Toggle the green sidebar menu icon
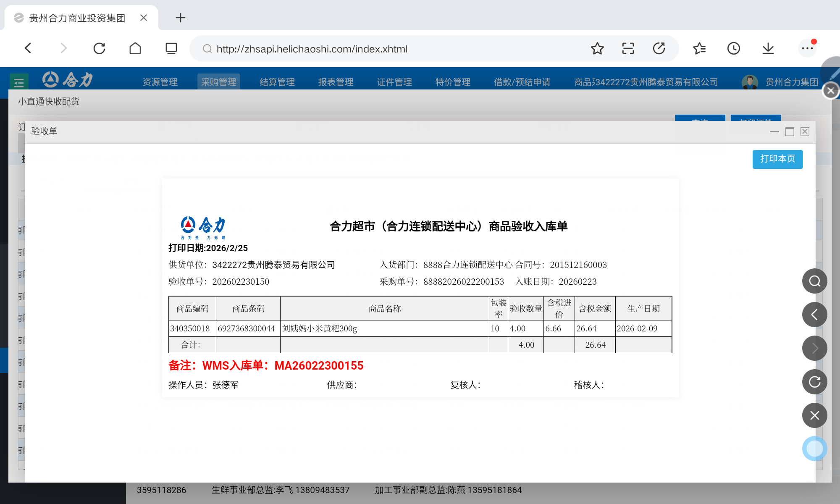 pyautogui.click(x=19, y=82)
